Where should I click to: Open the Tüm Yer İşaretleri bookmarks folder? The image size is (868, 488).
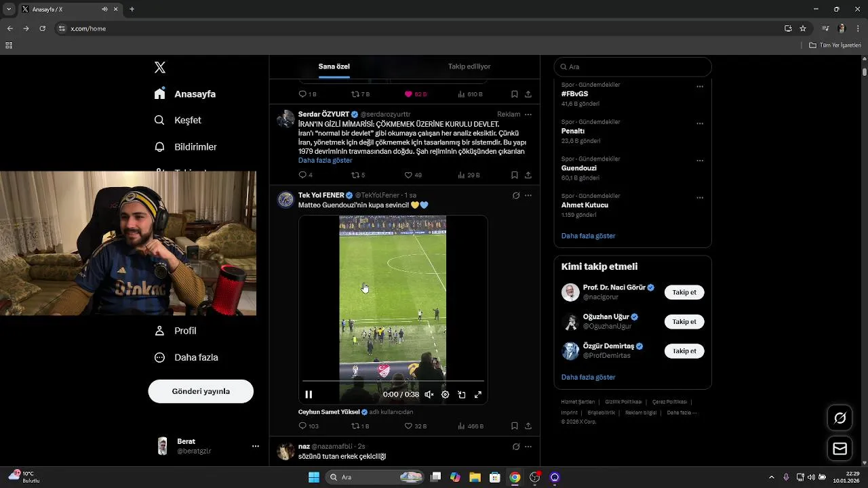[835, 45]
